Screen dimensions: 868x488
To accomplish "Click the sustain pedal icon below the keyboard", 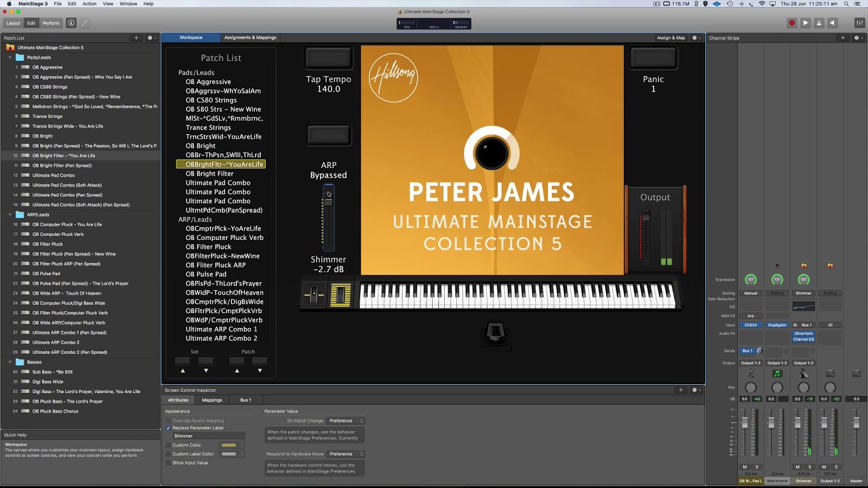I will [496, 333].
